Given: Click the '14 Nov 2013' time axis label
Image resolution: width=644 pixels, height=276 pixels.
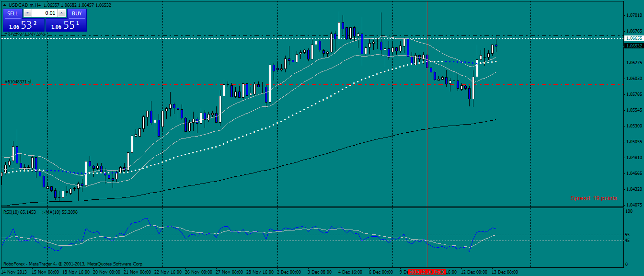Looking at the screenshot, I should tap(14, 272).
